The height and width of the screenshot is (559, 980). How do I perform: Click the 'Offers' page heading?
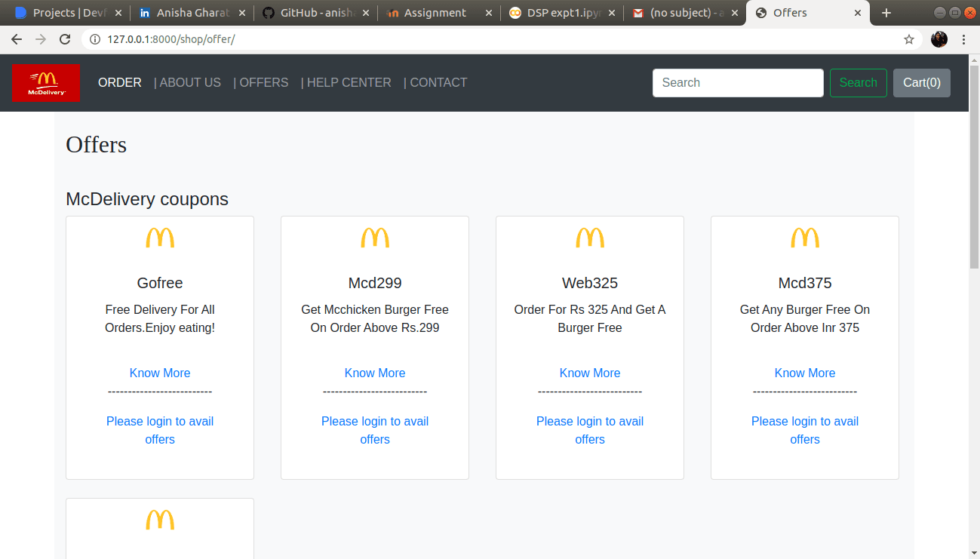point(97,144)
